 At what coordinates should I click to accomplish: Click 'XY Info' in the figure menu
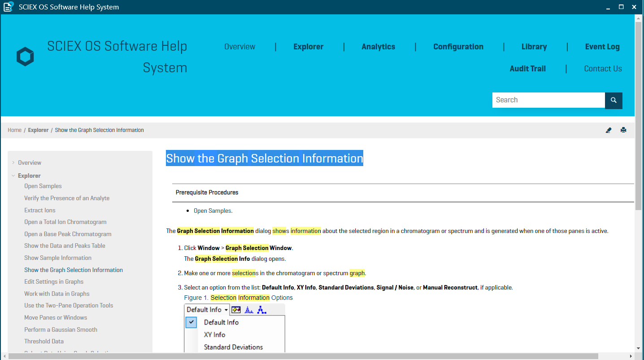(x=214, y=335)
